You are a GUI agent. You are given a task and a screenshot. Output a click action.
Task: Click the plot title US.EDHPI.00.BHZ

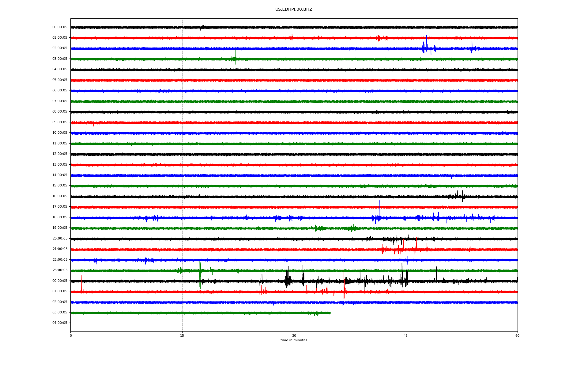pyautogui.click(x=293, y=10)
